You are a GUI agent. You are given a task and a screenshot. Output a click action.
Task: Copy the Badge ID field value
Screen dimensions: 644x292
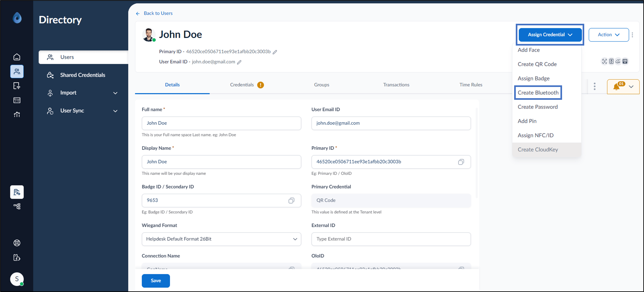coord(291,201)
